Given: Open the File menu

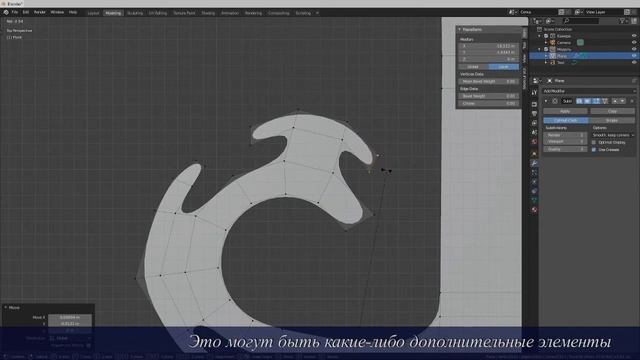Looking at the screenshot, I should coord(15,13).
